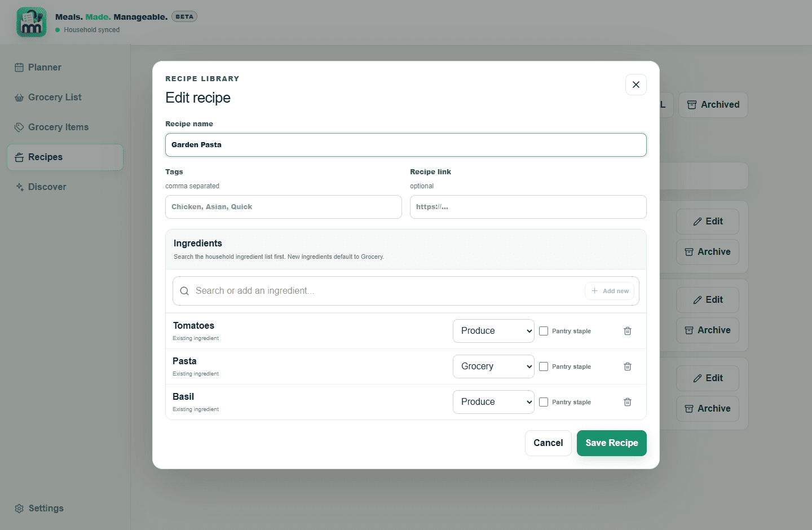This screenshot has height=530, width=812.
Task: Navigate to Discover
Action: tap(65, 187)
